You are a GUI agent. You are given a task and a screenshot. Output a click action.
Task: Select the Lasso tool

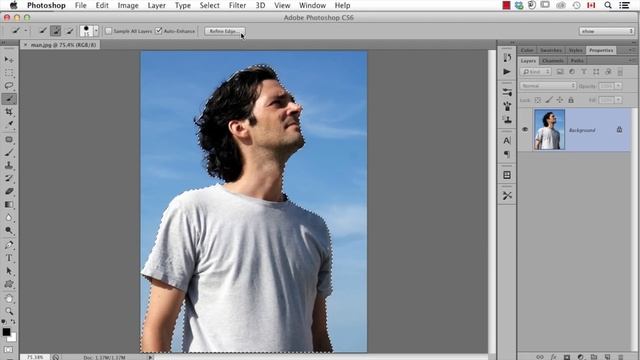[x=9, y=86]
